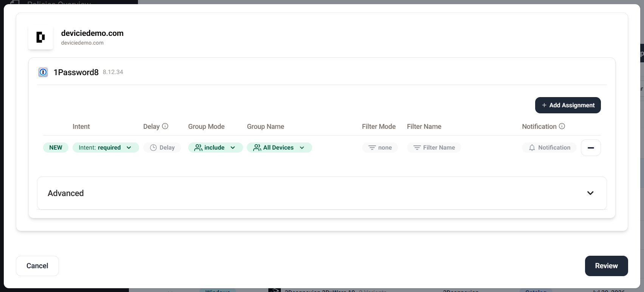The width and height of the screenshot is (644, 292).
Task: Click the deviciedemo.com heading
Action: (92, 33)
